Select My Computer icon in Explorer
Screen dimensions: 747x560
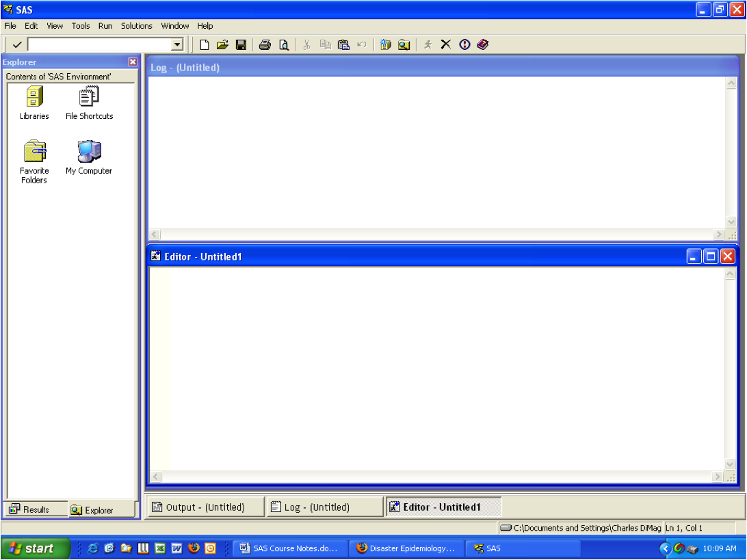point(89,158)
